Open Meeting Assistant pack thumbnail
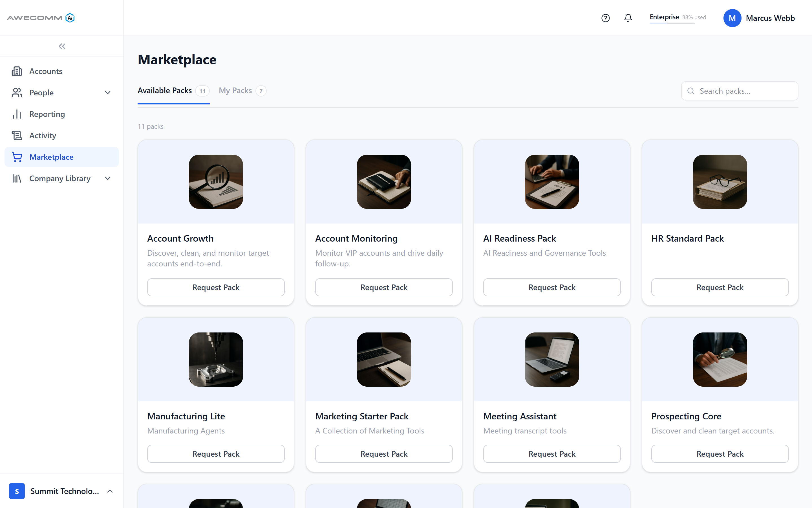The height and width of the screenshot is (508, 812). pyautogui.click(x=552, y=360)
